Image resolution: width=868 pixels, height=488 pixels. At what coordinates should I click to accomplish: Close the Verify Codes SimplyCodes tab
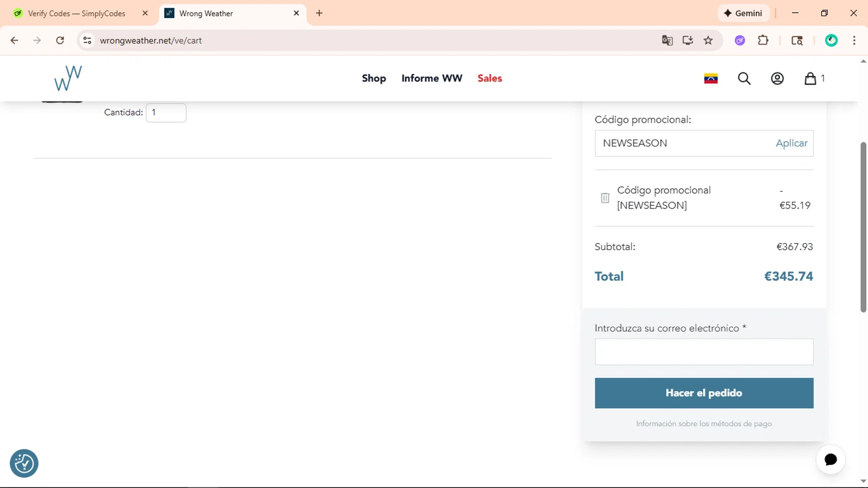[145, 13]
